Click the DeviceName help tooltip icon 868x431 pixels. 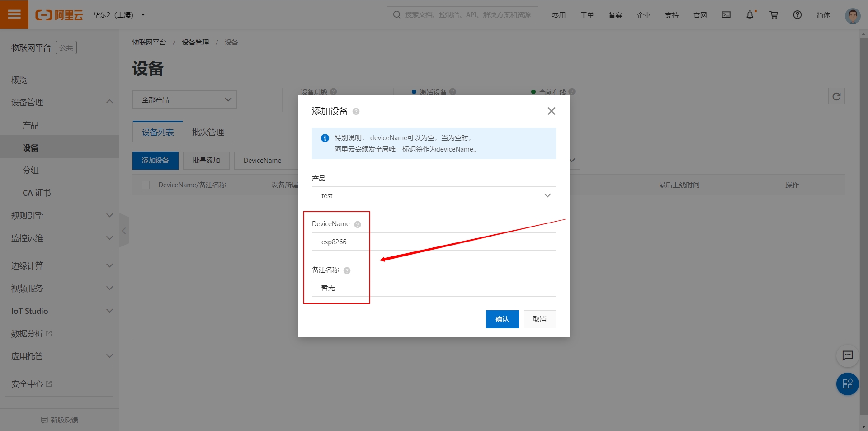(x=357, y=224)
